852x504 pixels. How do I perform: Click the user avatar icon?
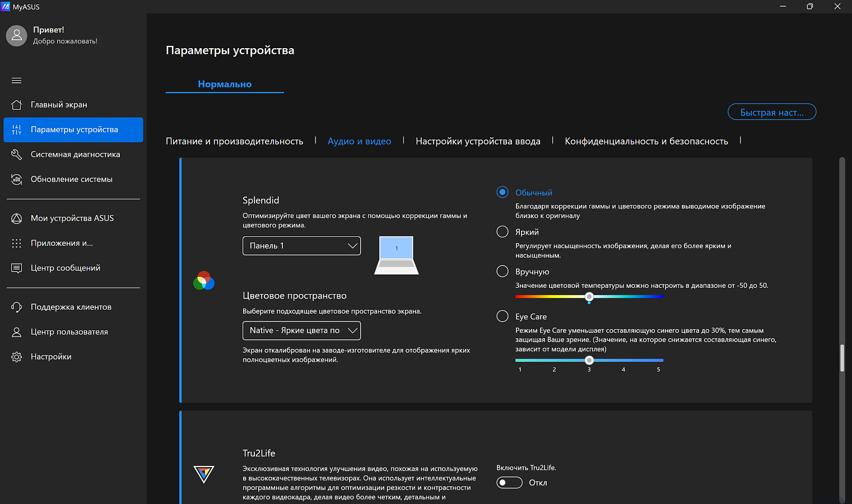(x=17, y=35)
